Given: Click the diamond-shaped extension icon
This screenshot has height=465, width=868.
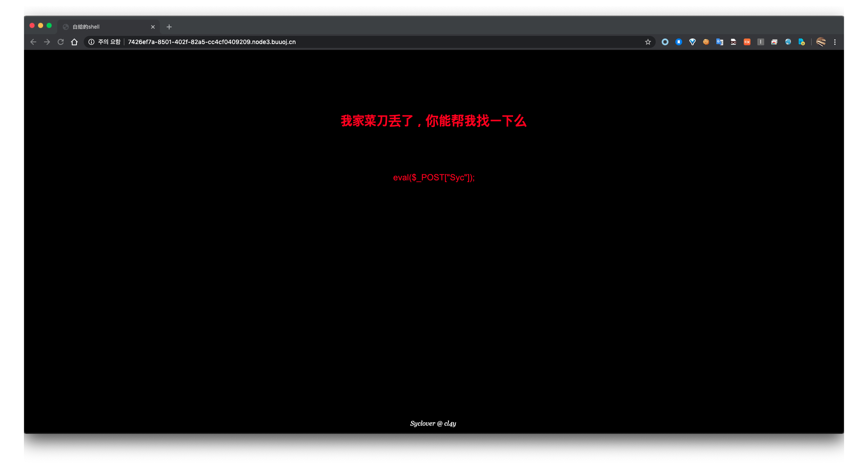Looking at the screenshot, I should 692,42.
